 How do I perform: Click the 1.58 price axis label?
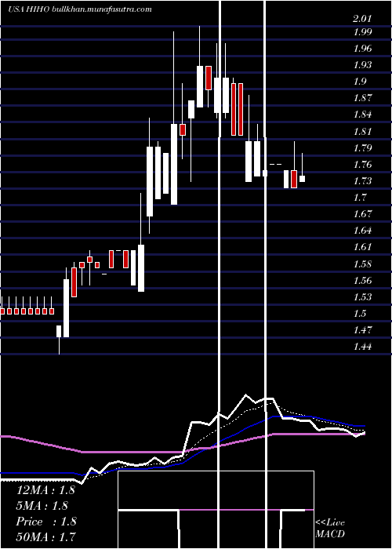pos(362,264)
